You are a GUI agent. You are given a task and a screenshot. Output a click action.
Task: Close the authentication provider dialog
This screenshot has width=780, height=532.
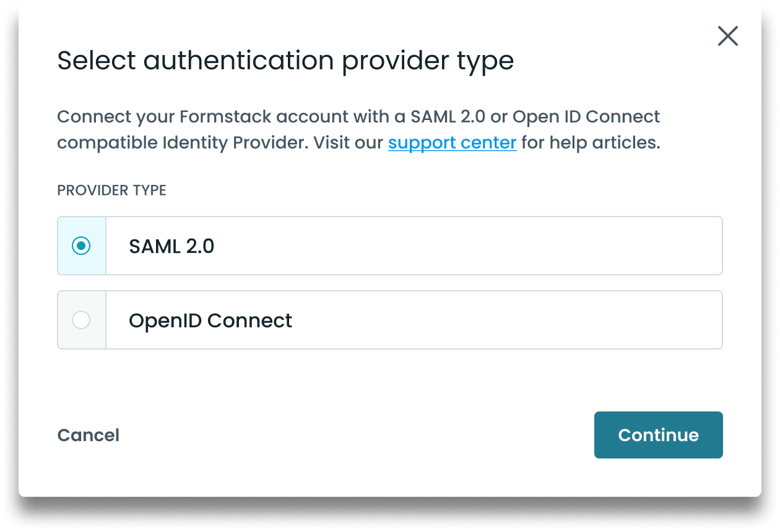pyautogui.click(x=728, y=36)
